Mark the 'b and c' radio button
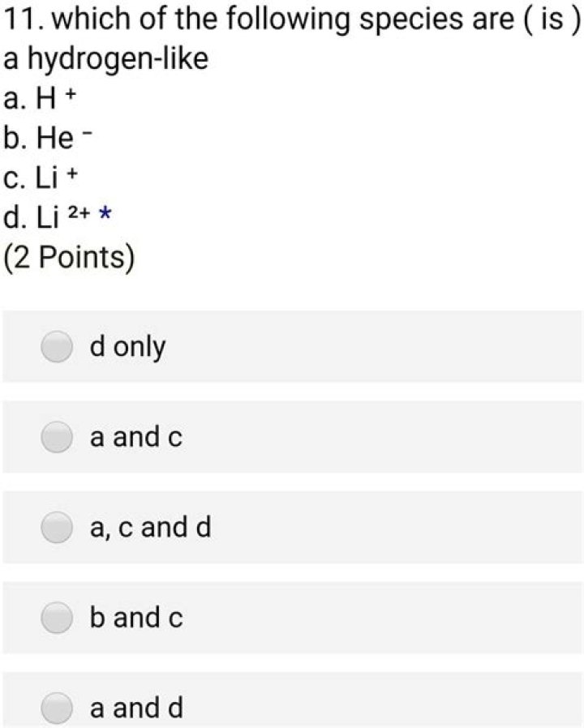This screenshot has width=584, height=728. tap(57, 619)
